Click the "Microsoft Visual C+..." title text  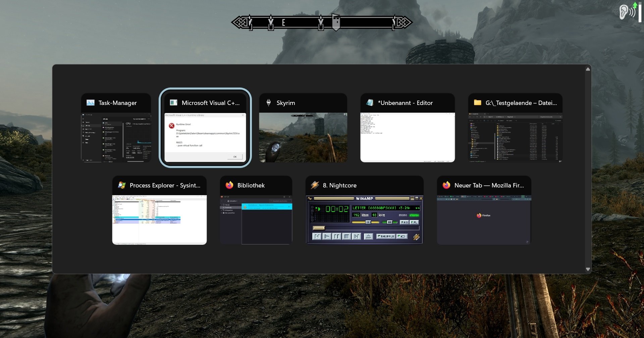click(211, 103)
